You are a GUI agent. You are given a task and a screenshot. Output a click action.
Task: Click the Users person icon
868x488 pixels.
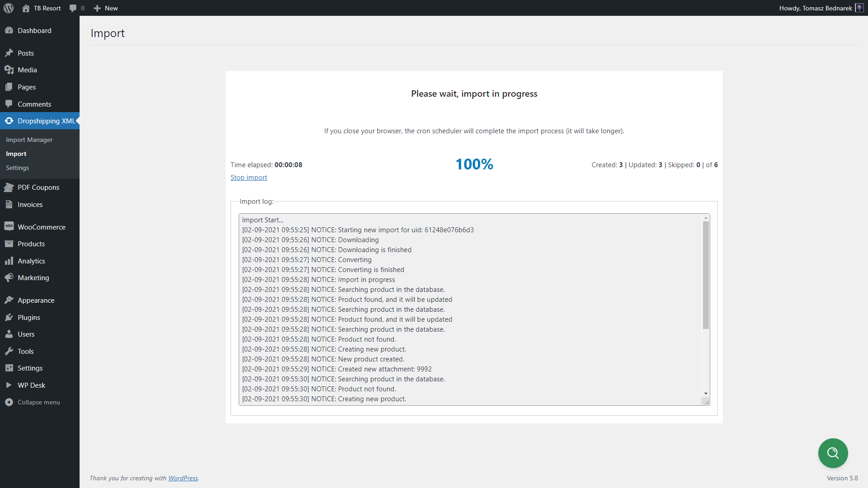[x=9, y=334]
